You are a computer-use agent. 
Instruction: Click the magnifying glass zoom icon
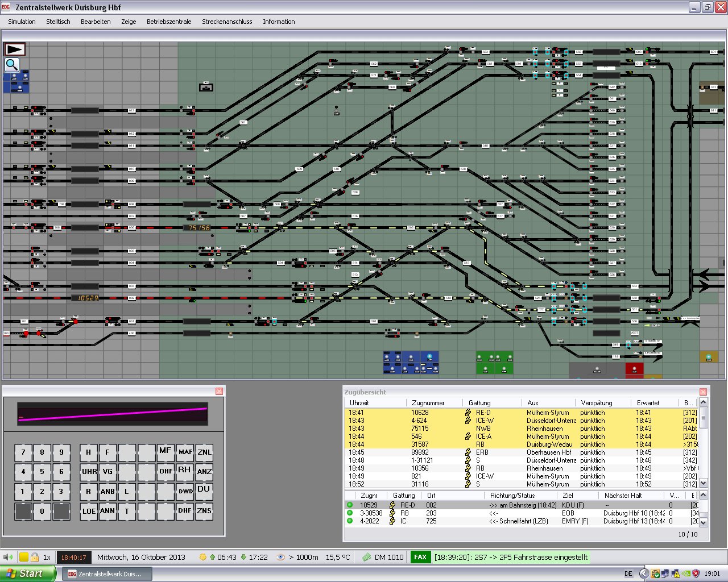pos(12,65)
